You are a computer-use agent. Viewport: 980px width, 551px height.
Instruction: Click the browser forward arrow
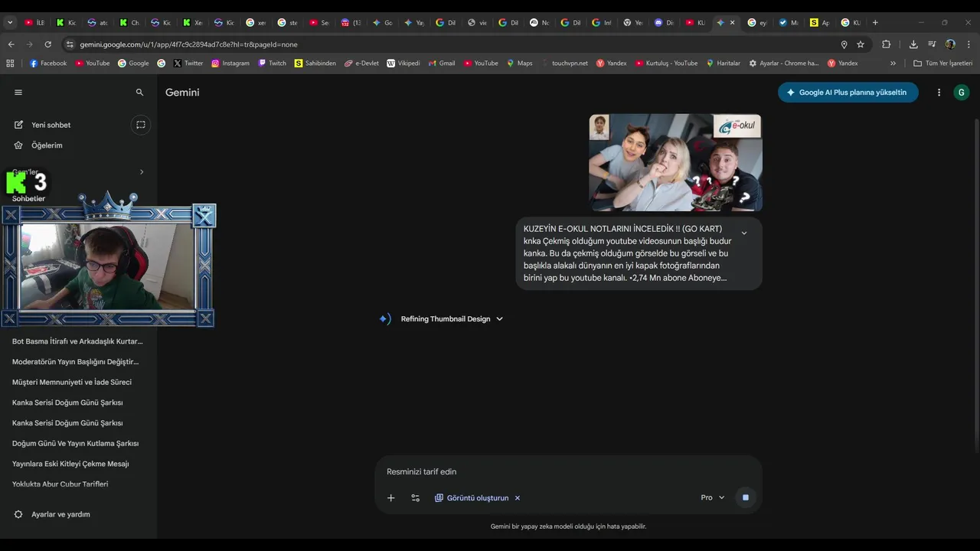pyautogui.click(x=29, y=44)
